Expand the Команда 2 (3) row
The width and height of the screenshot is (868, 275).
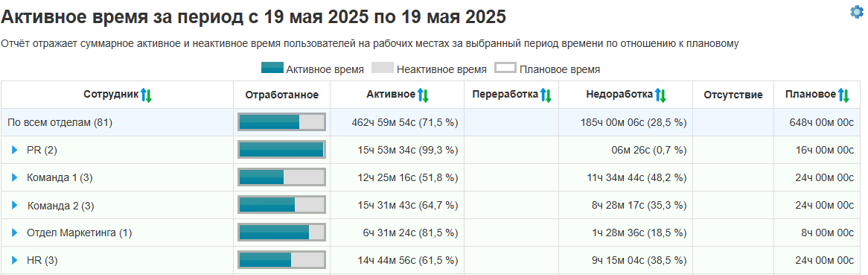[x=15, y=205]
